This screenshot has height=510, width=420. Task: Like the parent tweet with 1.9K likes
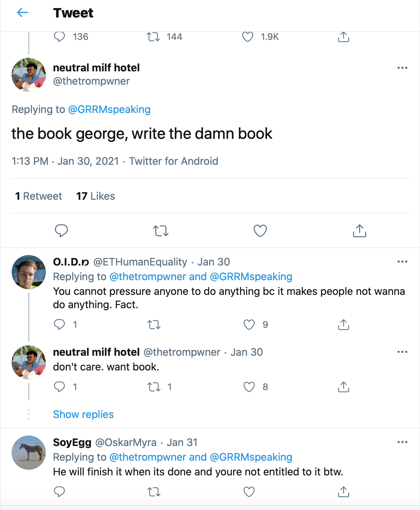click(x=247, y=37)
